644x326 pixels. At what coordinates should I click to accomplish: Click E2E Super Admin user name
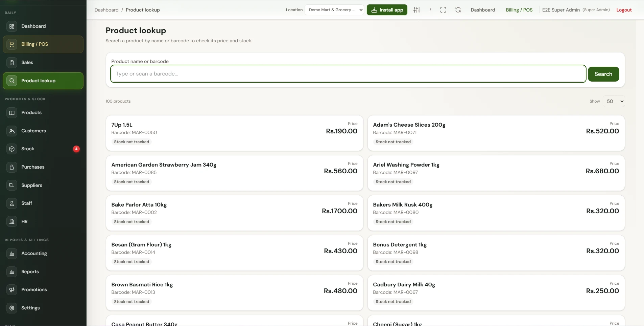point(561,10)
